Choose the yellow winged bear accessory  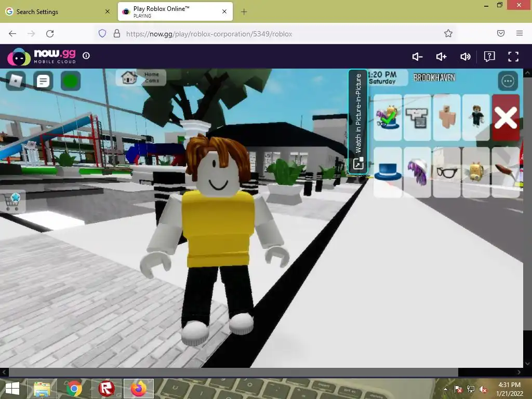476,172
